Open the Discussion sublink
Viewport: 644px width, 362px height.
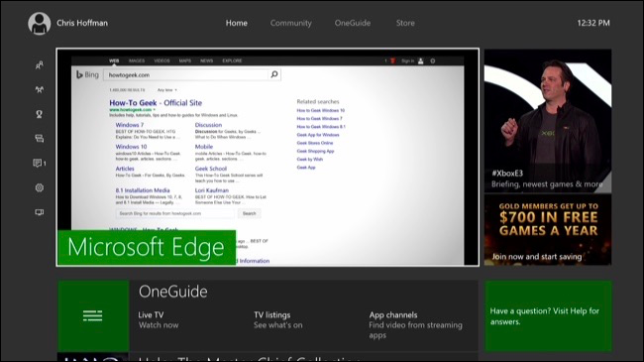(x=208, y=125)
